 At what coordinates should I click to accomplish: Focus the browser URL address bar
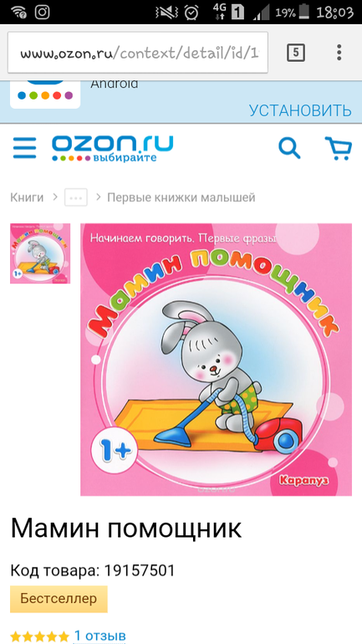click(138, 53)
